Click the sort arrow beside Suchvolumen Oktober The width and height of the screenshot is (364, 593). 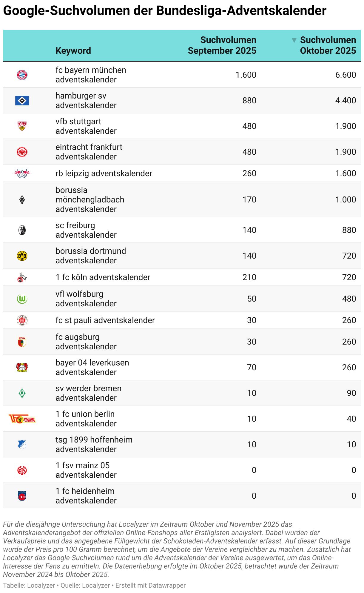pos(294,40)
